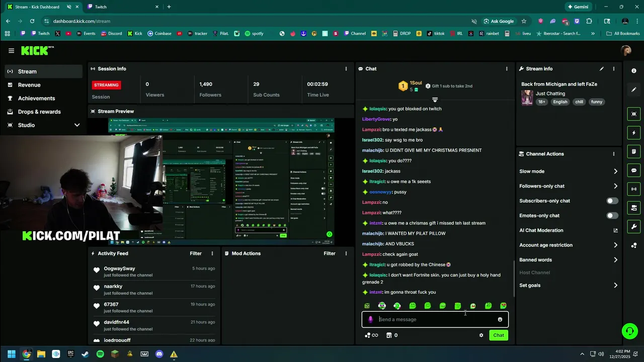Viewport: 644px width, 362px height.
Task: Open Drops & rewards in sidebar
Action: (x=43, y=112)
